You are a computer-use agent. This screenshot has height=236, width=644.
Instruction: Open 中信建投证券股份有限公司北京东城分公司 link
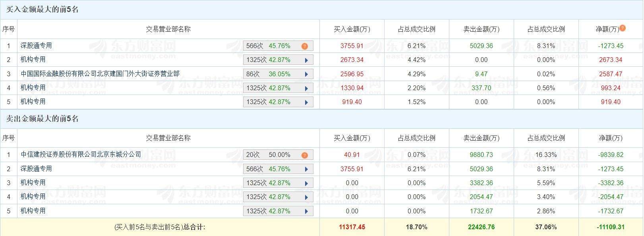81,155
